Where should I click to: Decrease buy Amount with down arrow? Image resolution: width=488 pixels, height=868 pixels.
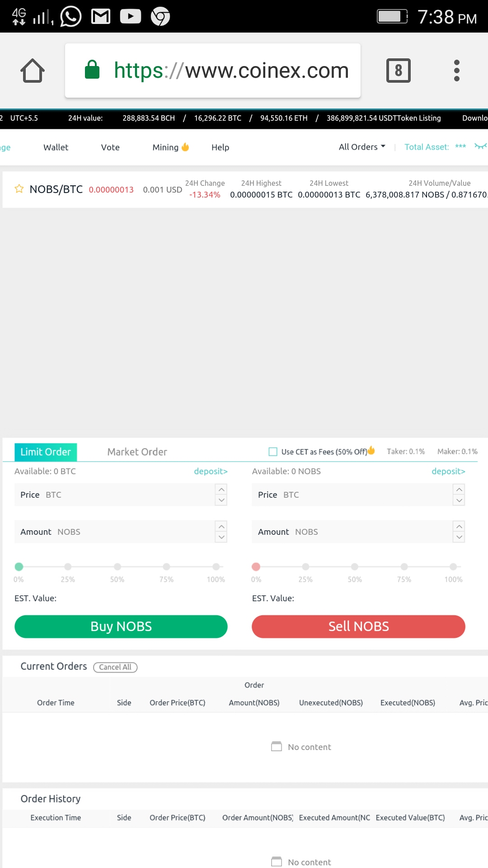pos(221,537)
